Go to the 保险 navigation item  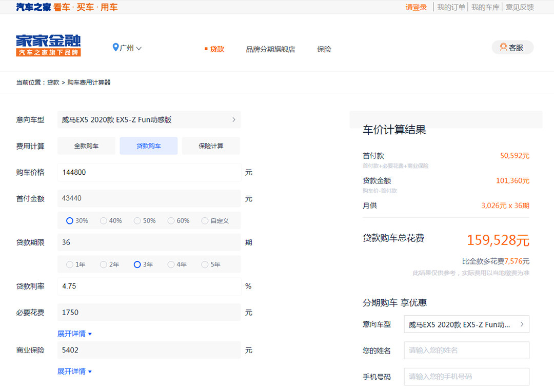(324, 50)
